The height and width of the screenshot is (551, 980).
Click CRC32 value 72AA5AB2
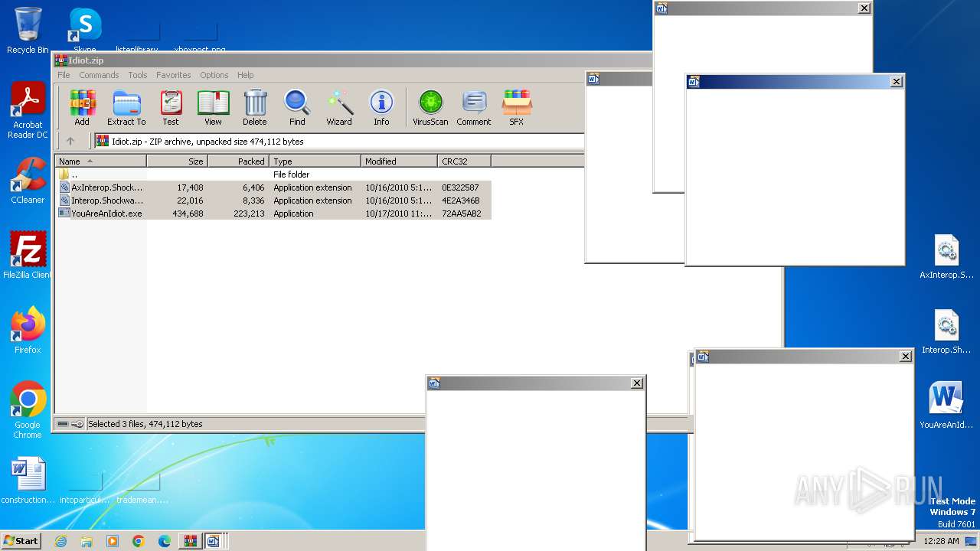[x=461, y=214]
